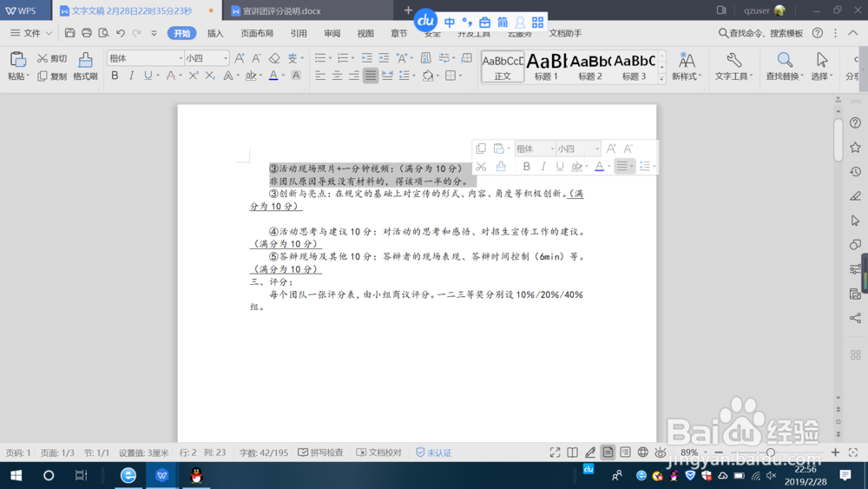Open Print Preview icon

point(103,33)
